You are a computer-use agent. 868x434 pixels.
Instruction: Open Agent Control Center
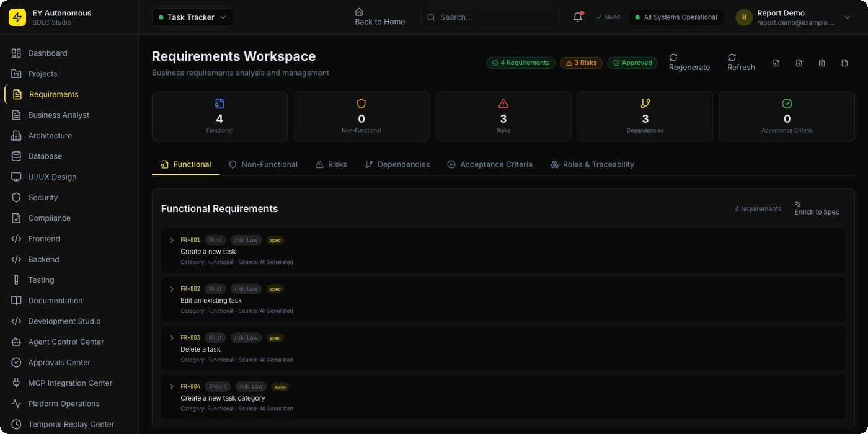pos(69,342)
